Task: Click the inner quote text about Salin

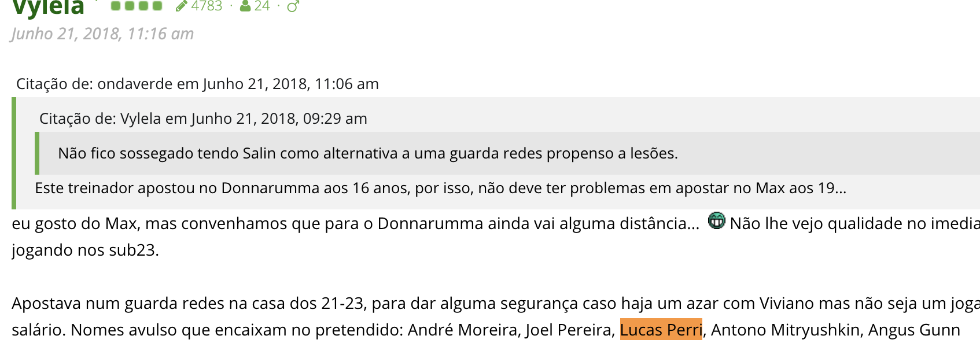Action: [x=368, y=153]
